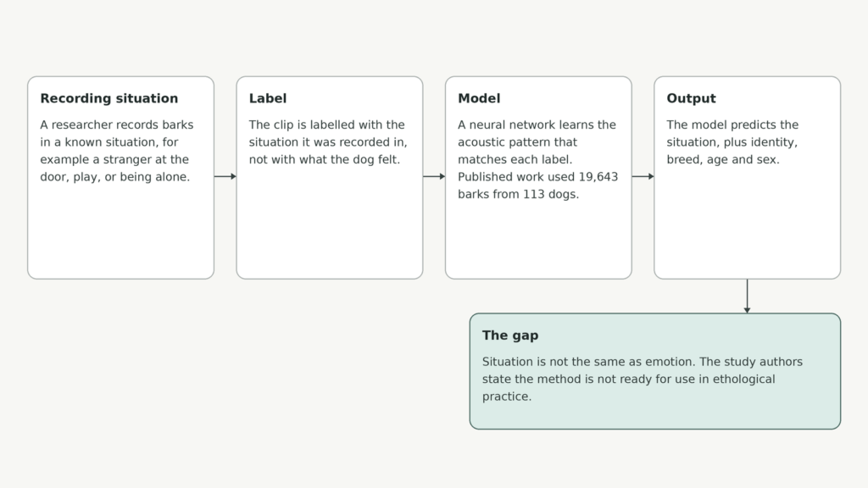868x488 pixels.
Task: Click arrow between Recording situation and Label
Action: click(225, 176)
